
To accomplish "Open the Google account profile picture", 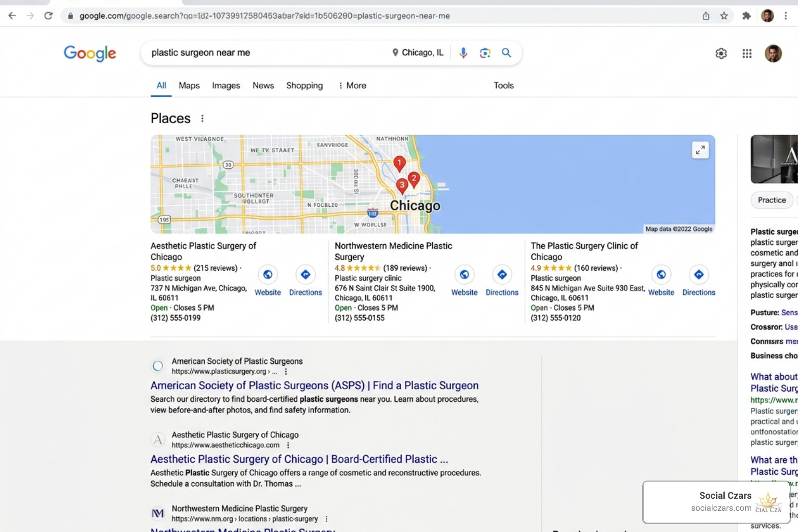I will coord(773,54).
